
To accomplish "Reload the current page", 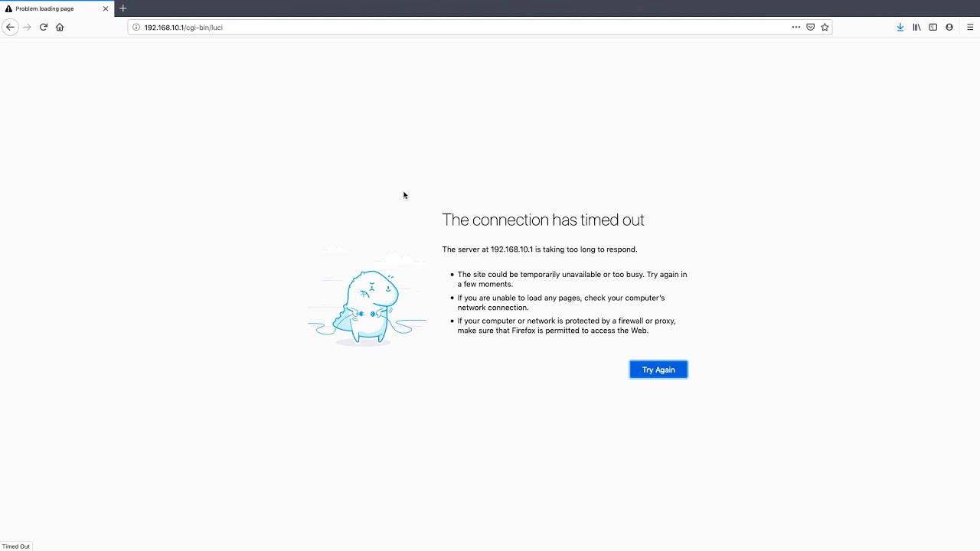I will coord(44,27).
